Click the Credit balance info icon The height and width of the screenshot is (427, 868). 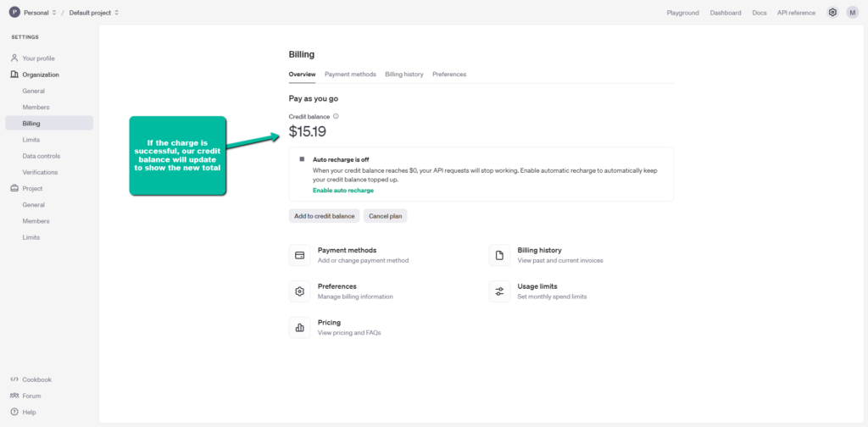tap(336, 117)
